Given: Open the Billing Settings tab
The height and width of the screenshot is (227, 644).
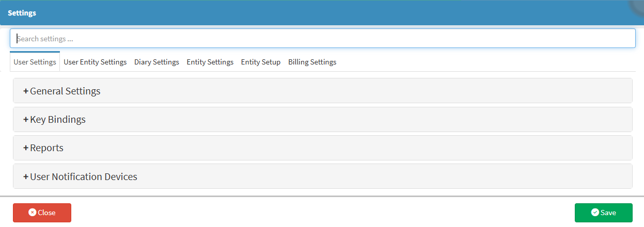Looking at the screenshot, I should [x=312, y=62].
